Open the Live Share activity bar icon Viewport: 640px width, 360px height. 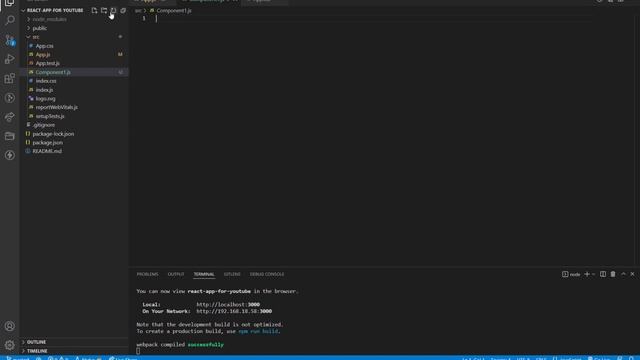10,117
